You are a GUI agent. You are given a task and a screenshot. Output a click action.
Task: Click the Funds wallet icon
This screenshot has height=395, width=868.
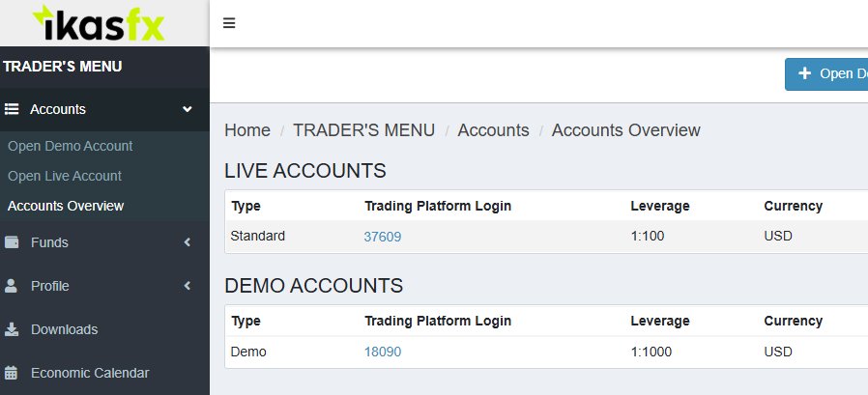pyautogui.click(x=12, y=242)
